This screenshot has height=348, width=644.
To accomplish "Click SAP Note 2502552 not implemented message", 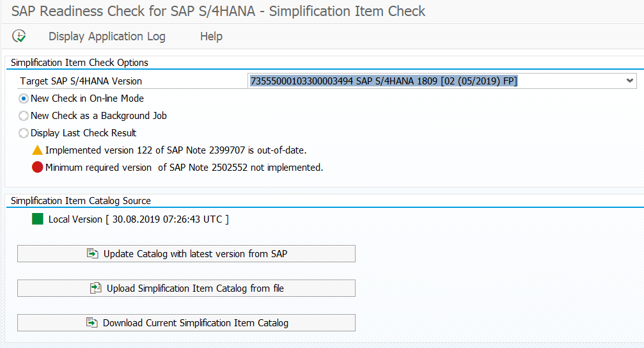I will tap(184, 167).
